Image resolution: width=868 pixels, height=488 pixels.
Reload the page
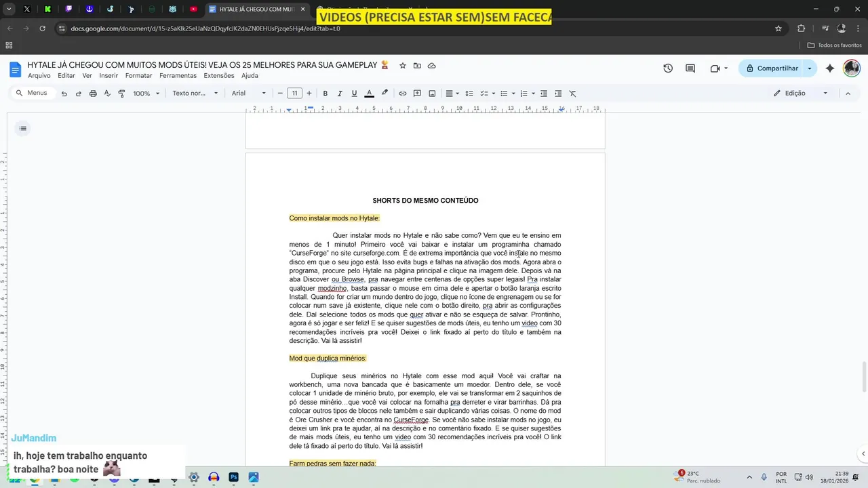(42, 28)
